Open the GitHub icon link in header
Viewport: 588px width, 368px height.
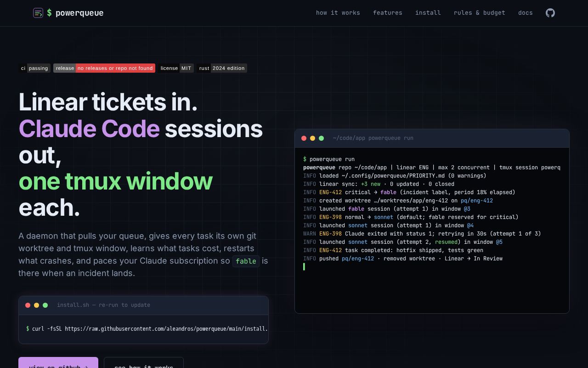pos(550,13)
